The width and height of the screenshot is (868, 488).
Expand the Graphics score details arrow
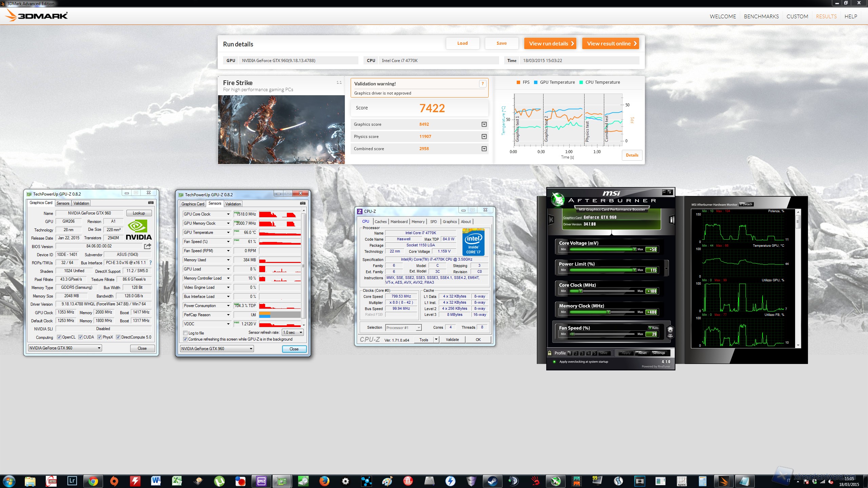point(484,124)
